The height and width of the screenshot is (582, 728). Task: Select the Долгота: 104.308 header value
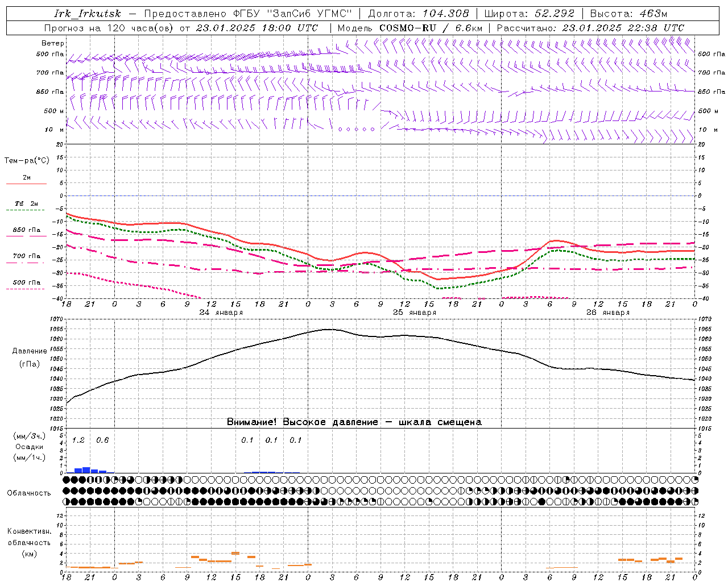419,14
